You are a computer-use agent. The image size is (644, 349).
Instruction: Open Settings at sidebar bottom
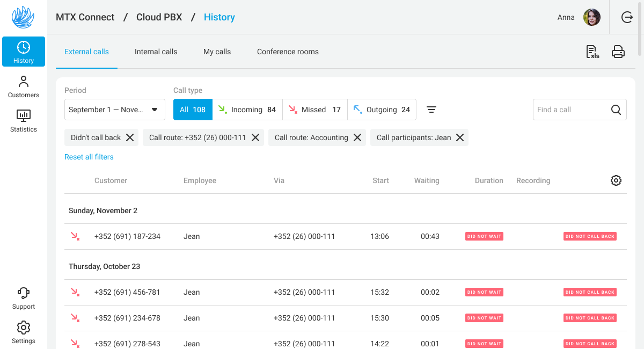coord(24,332)
